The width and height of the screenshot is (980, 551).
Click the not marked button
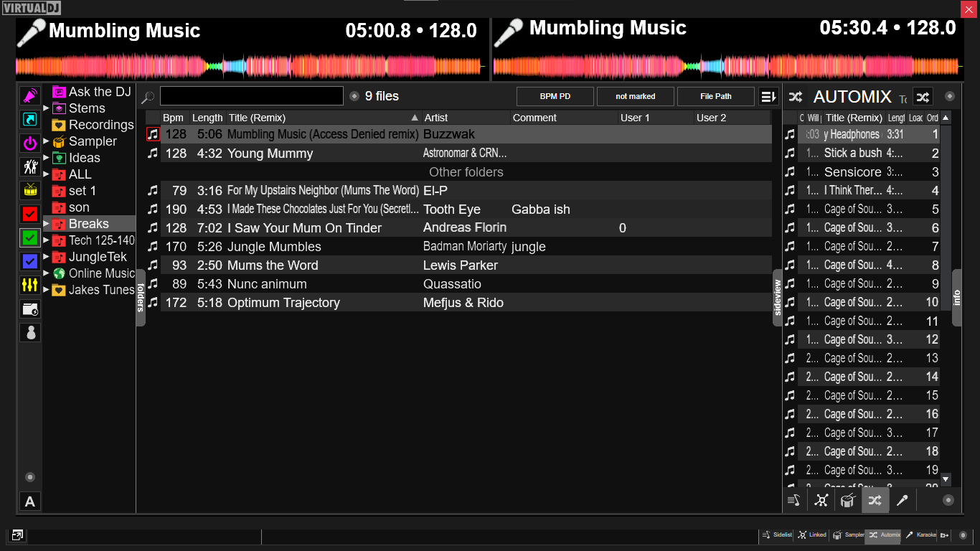[x=636, y=96]
